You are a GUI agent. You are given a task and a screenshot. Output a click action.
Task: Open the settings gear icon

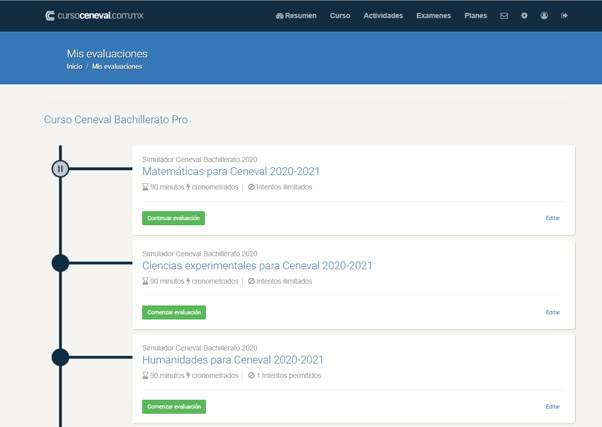pos(524,16)
